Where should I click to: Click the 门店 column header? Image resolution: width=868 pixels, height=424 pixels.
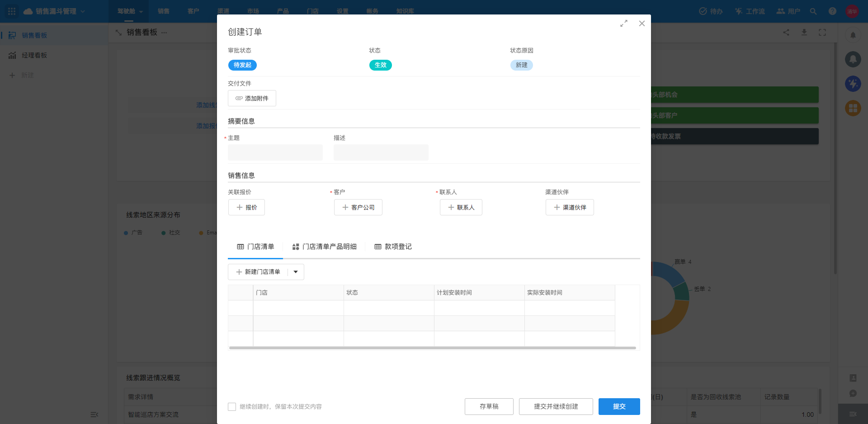298,293
